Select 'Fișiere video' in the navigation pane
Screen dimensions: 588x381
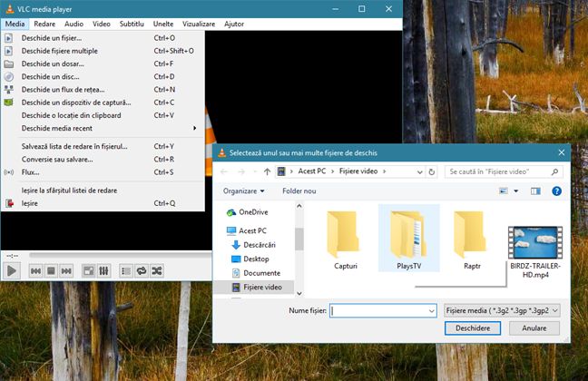coord(254,288)
